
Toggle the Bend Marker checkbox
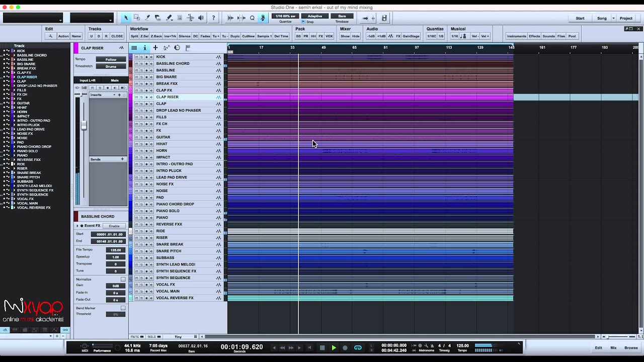click(x=123, y=308)
